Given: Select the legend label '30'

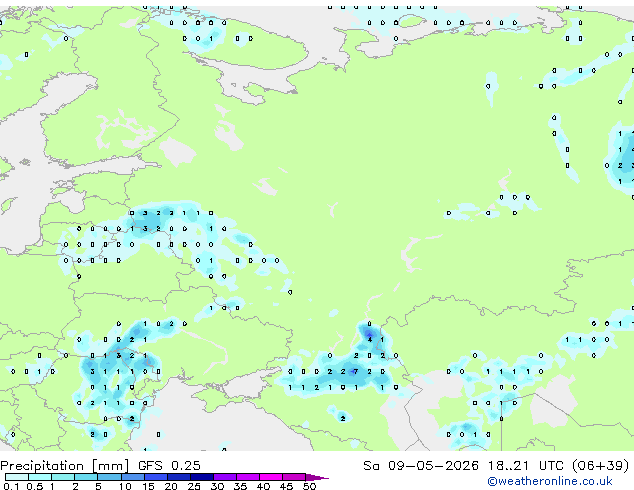Looking at the screenshot, I should click(217, 486).
